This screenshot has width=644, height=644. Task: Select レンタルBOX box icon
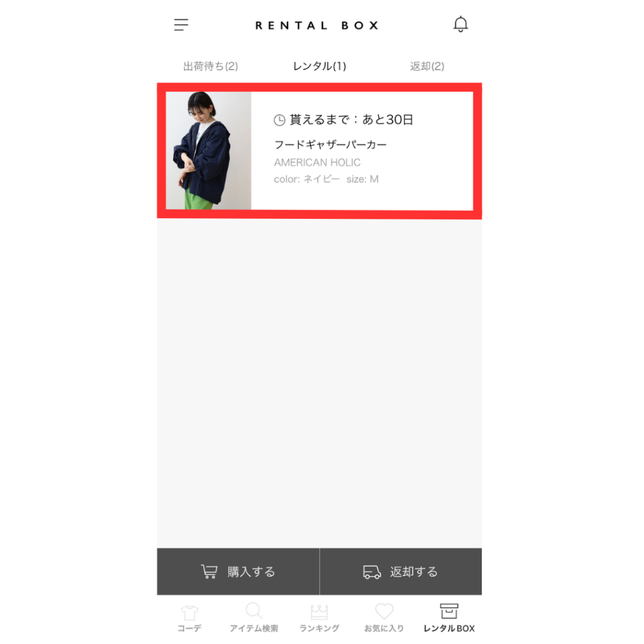point(449,611)
